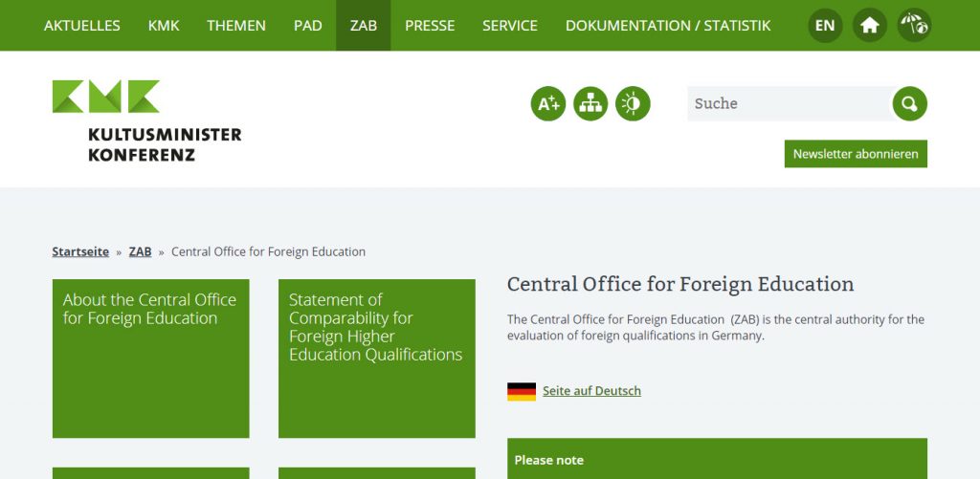This screenshot has height=479, width=980.
Task: Go to home via house icon
Action: click(869, 26)
